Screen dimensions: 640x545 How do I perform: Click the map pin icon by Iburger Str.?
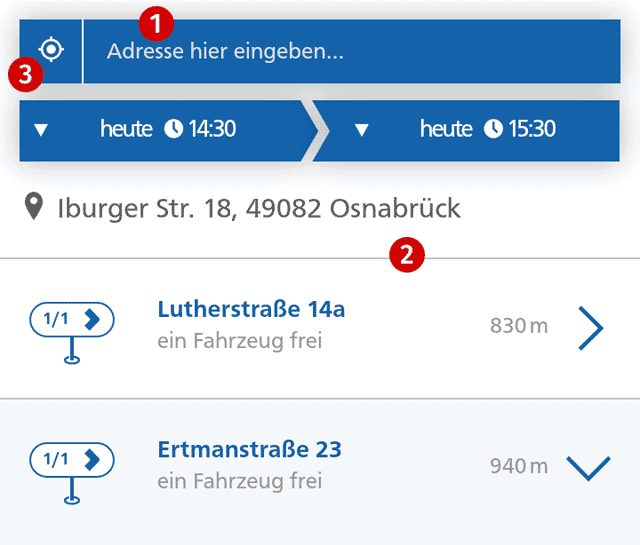point(35,208)
